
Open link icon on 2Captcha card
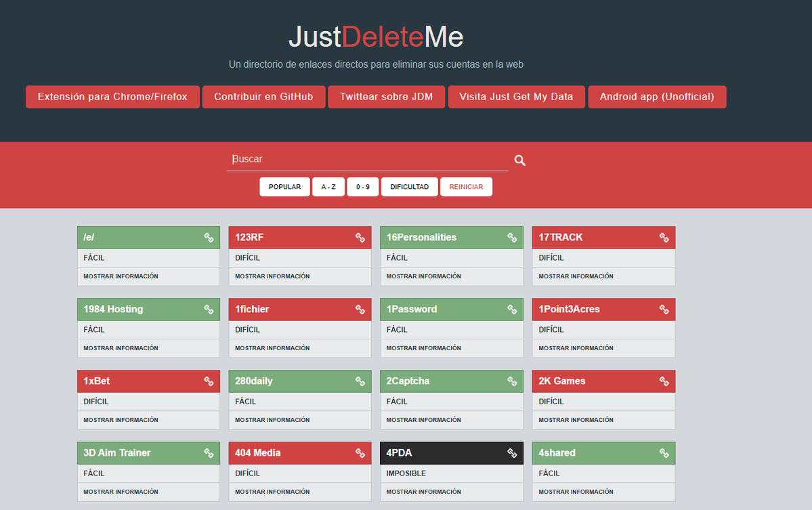512,381
